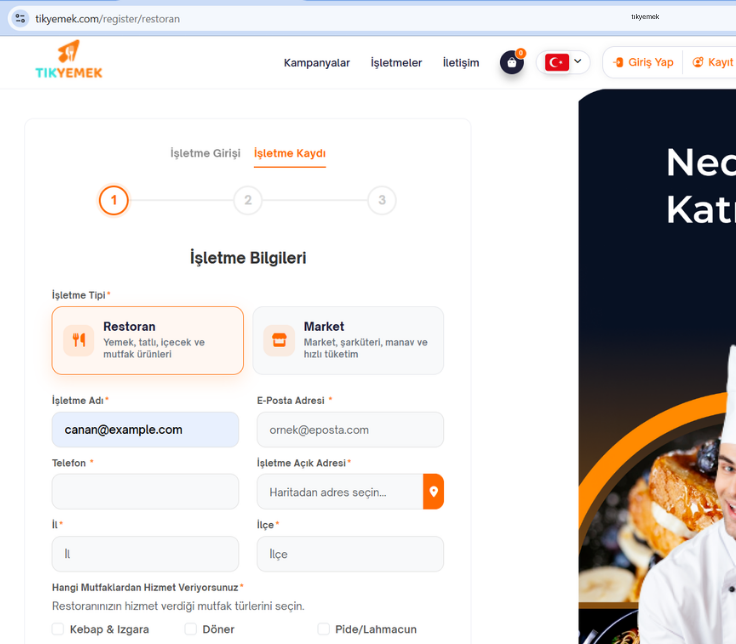736x644 pixels.
Task: Go to step 3 in progress indicator
Action: pos(382,200)
